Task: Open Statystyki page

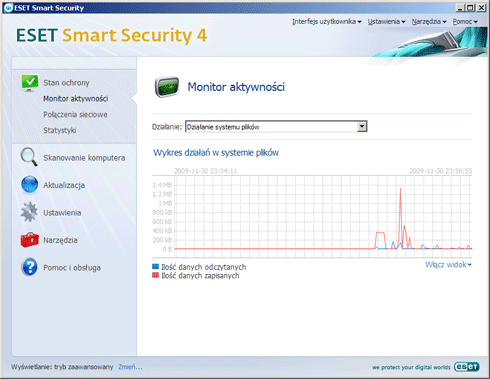Action: (60, 130)
